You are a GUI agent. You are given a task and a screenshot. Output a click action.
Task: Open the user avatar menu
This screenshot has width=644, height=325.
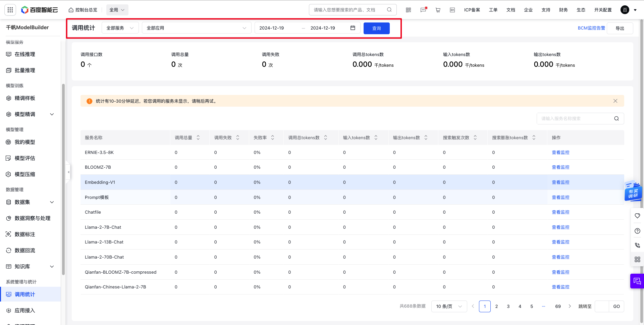(x=625, y=10)
